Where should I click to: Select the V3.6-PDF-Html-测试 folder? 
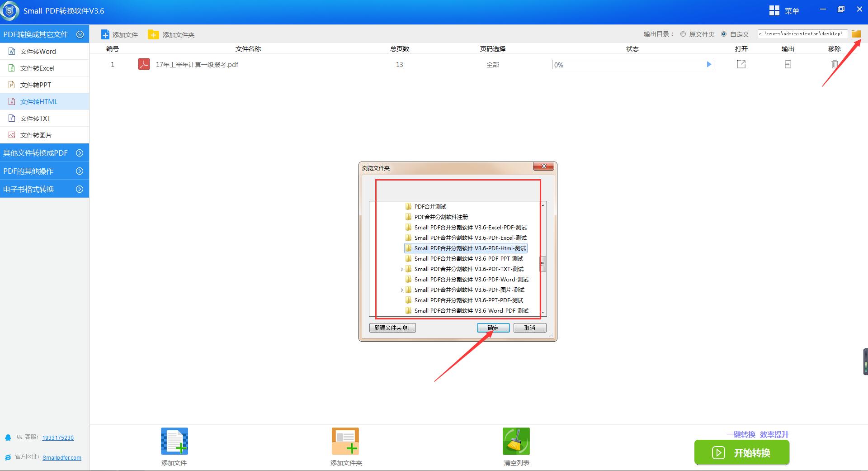coord(466,248)
